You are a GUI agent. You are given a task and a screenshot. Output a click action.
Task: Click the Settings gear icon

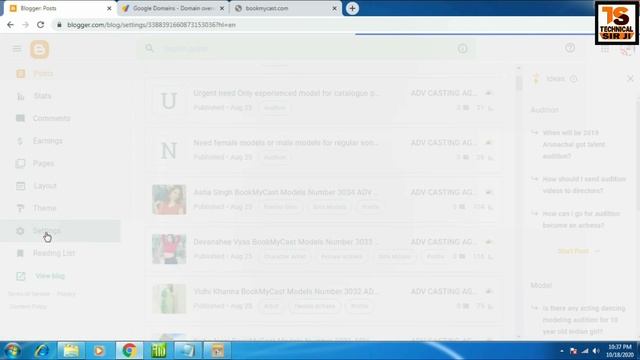click(x=20, y=231)
